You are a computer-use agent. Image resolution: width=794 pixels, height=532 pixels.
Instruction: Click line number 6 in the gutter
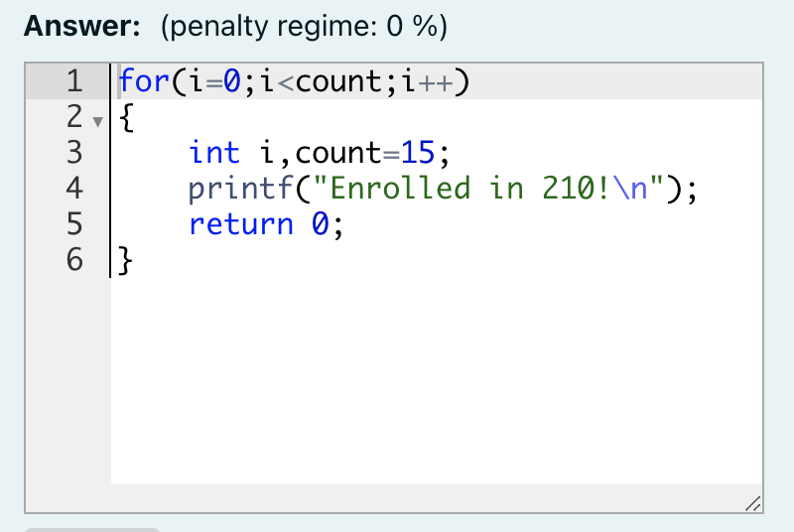[74, 260]
